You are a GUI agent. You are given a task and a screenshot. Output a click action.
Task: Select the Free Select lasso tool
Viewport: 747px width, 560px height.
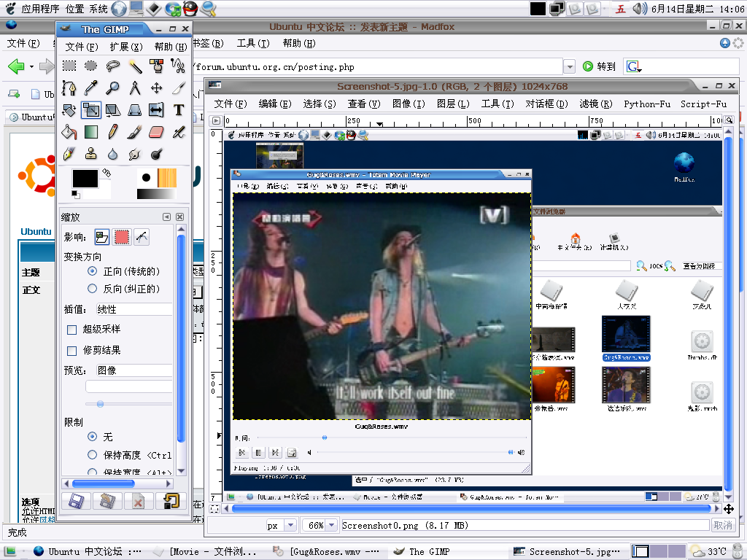point(113,66)
